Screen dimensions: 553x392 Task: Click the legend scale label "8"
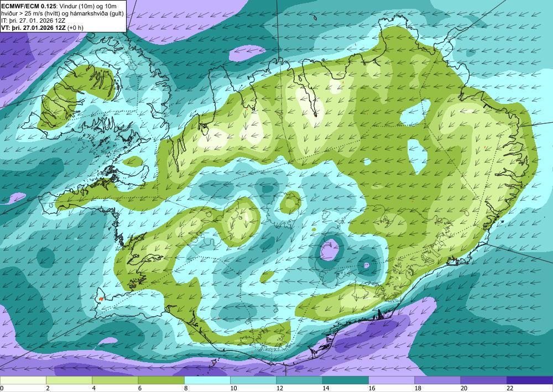point(186,388)
